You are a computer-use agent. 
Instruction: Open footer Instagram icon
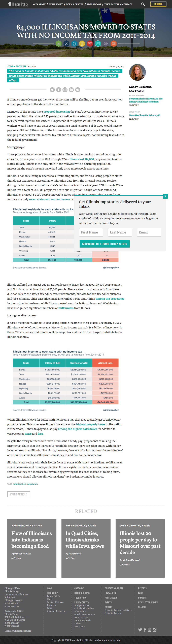(155, 630)
